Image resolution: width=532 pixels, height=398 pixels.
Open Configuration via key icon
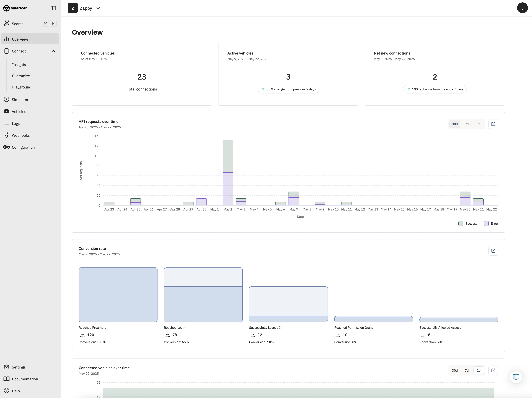point(6,147)
